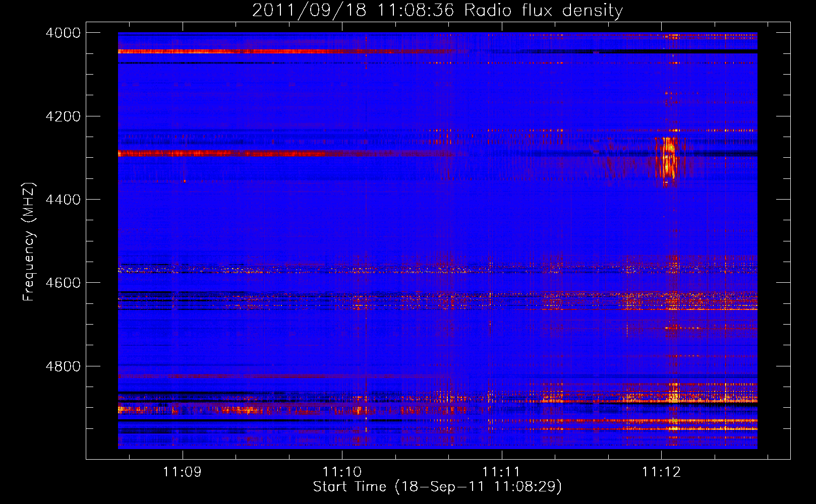Click the 4200 frequency tick label
Image resolution: width=816 pixels, height=504 pixels.
[63, 116]
